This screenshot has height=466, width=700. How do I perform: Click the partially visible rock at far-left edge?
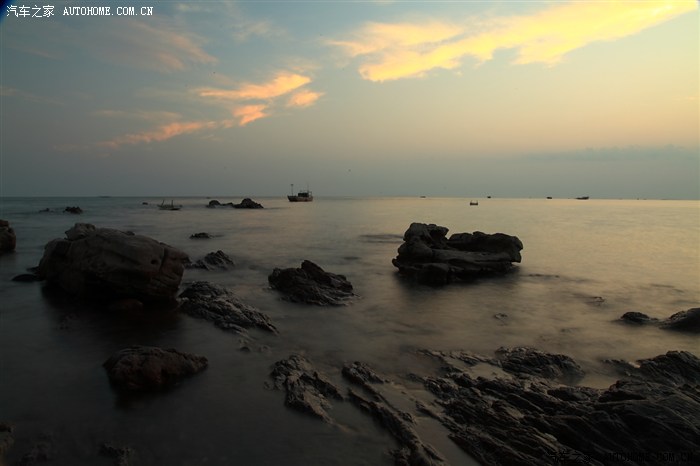point(6,236)
